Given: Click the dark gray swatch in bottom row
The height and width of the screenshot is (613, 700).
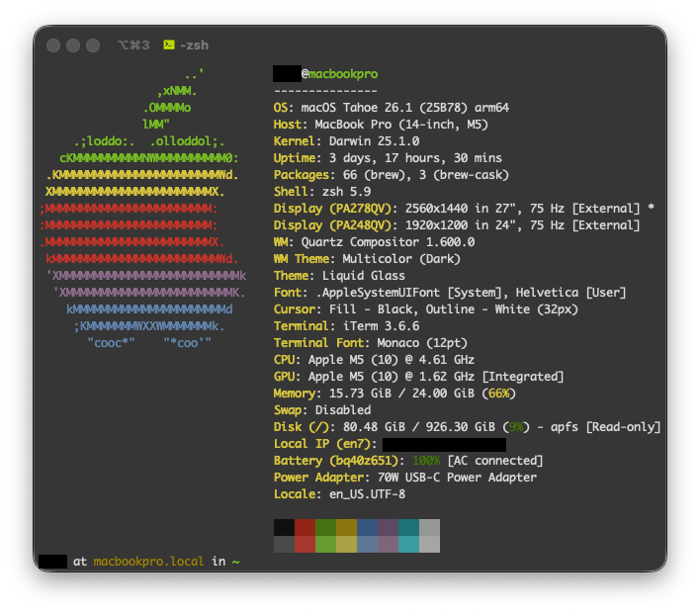Looking at the screenshot, I should coord(284,544).
